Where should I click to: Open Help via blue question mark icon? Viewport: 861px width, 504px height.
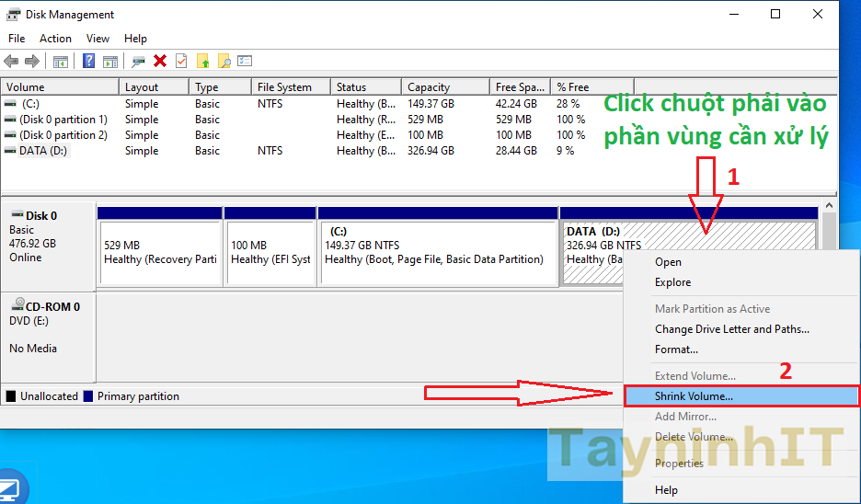click(89, 62)
